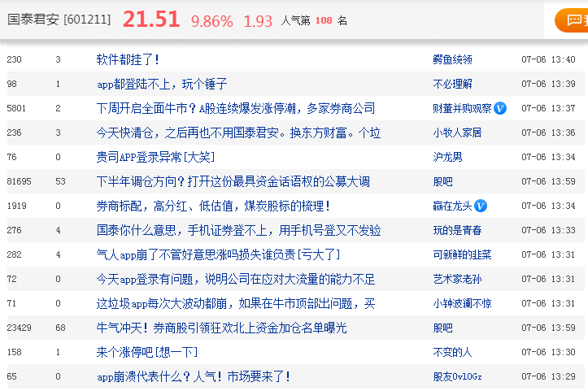The height and width of the screenshot is (391, 588).
Task: Click the view count 23429
Action: (20, 328)
